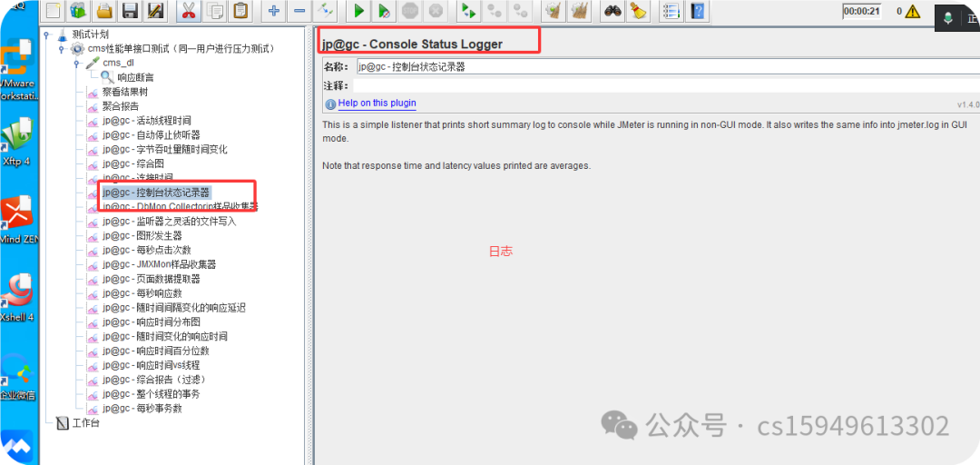Click Remote Shutdown All icon
980x465 pixels.
[x=520, y=10]
